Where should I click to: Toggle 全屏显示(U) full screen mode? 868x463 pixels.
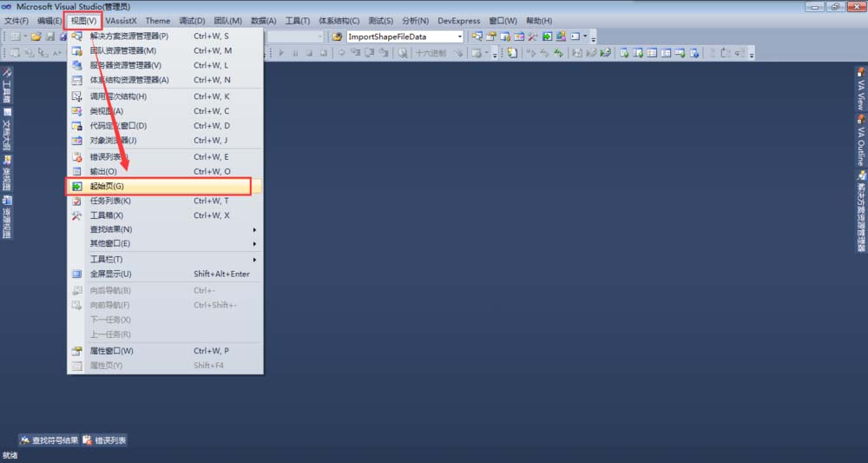pos(164,274)
